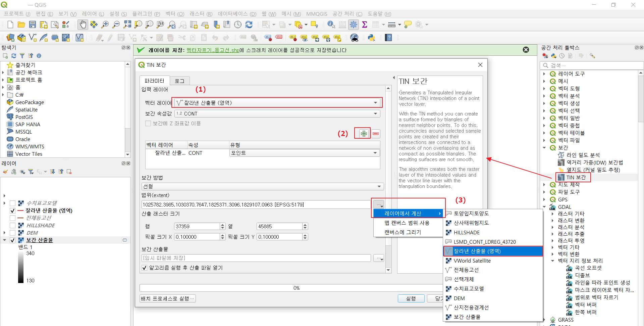This screenshot has height=326, width=644.
Task: Open toolbox options wrench icon
Action: pos(592,56)
